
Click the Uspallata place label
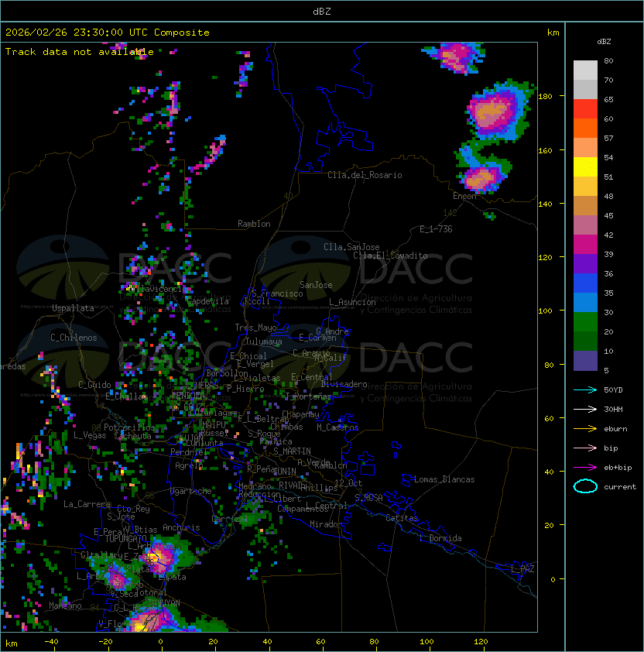(x=73, y=308)
